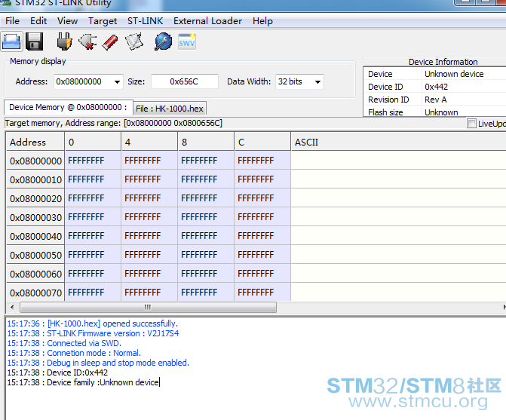506x420 pixels.
Task: Click the Flash size value Unknown
Action: (441, 112)
